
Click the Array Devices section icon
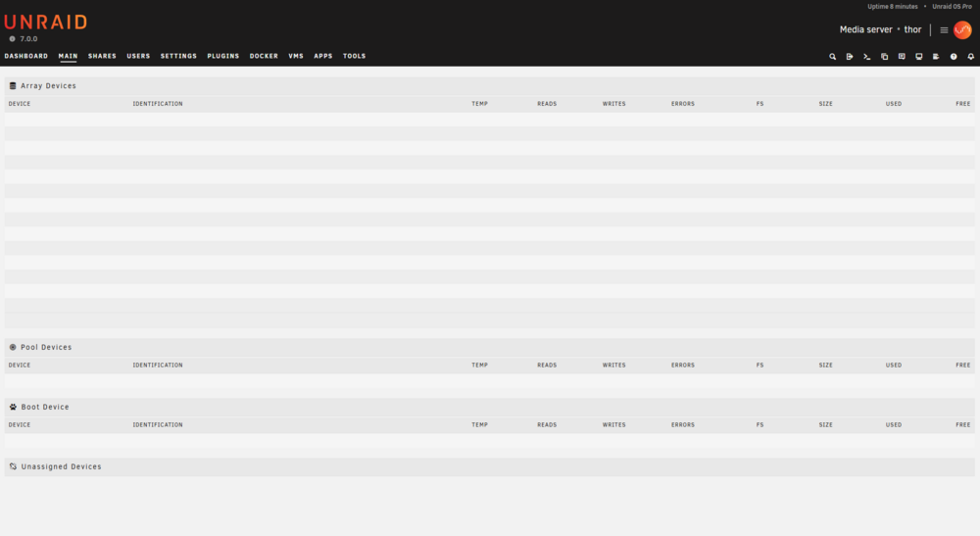pos(13,85)
